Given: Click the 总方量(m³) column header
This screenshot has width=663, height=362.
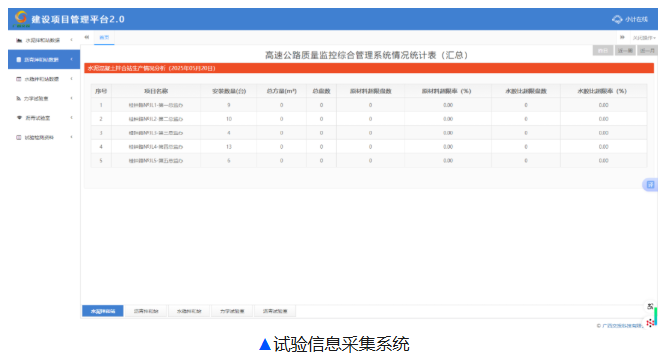Looking at the screenshot, I should (x=282, y=91).
